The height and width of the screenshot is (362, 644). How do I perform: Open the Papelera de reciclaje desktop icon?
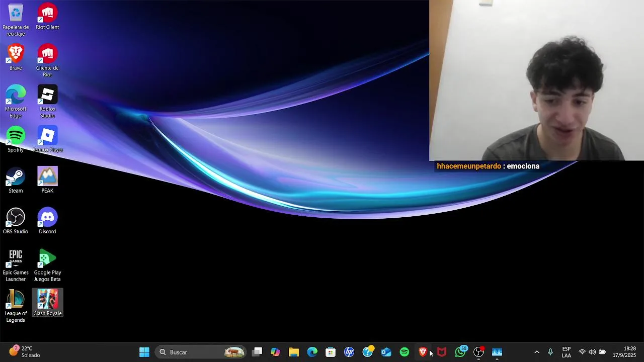pos(16,20)
